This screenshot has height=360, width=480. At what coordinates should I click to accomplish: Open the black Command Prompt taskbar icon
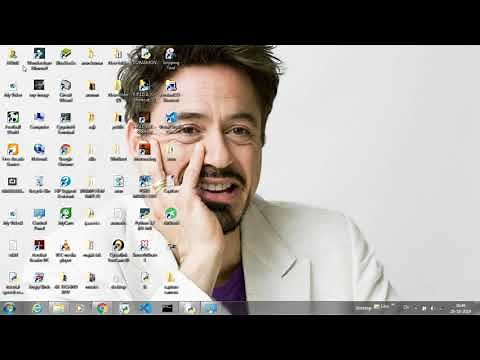(x=167, y=308)
